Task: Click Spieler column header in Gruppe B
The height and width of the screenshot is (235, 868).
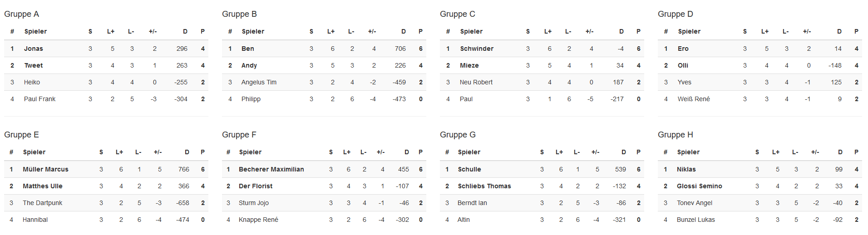Action: [x=253, y=31]
